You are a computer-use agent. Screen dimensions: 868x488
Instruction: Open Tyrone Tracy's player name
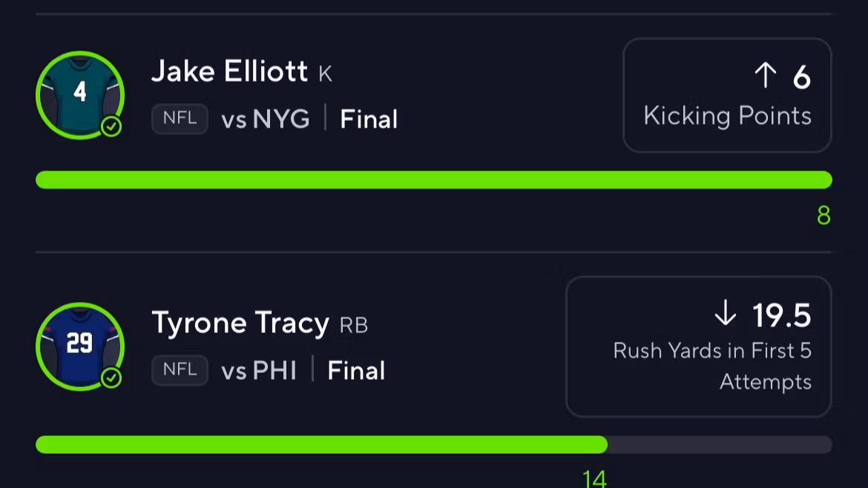tap(240, 323)
